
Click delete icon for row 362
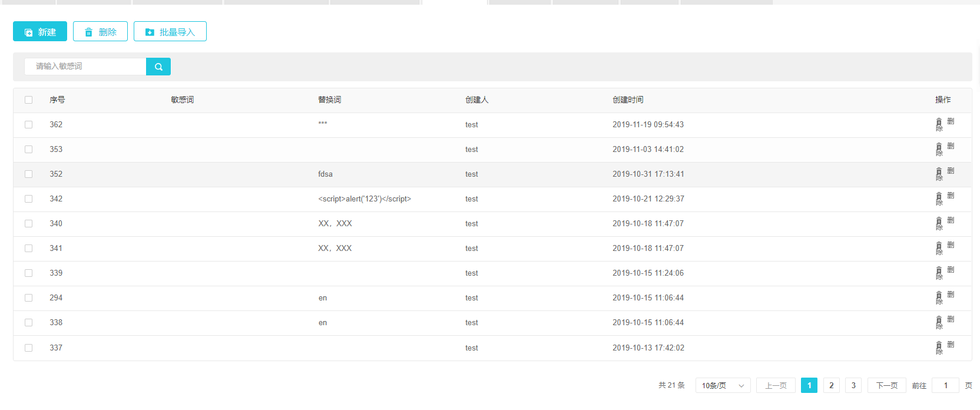click(x=939, y=124)
